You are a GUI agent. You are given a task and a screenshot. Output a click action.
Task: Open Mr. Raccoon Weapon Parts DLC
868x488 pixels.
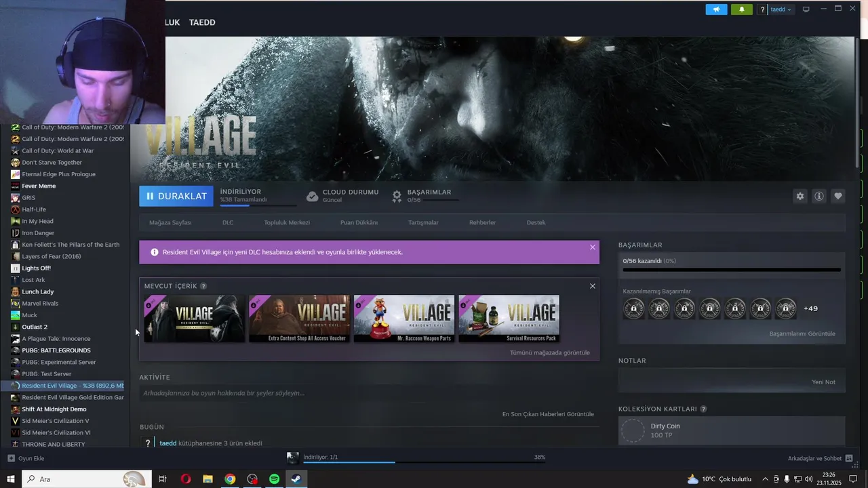tap(404, 319)
